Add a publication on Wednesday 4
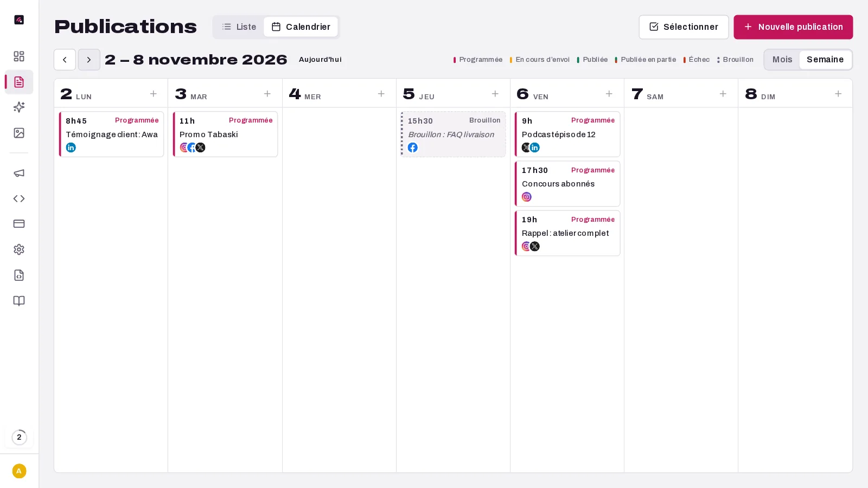The width and height of the screenshot is (868, 488). (x=381, y=94)
